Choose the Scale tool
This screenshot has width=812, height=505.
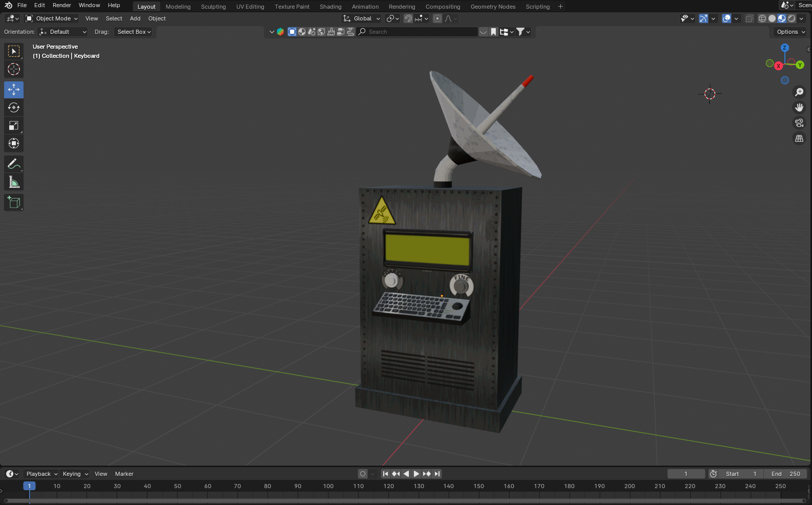[14, 125]
